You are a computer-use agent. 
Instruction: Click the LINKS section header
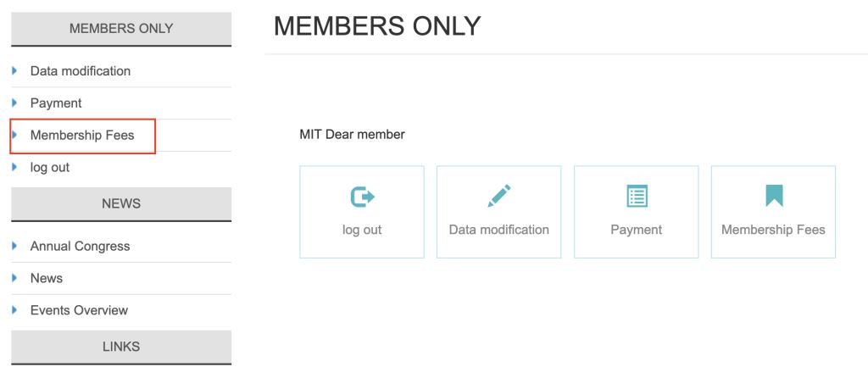[121, 347]
